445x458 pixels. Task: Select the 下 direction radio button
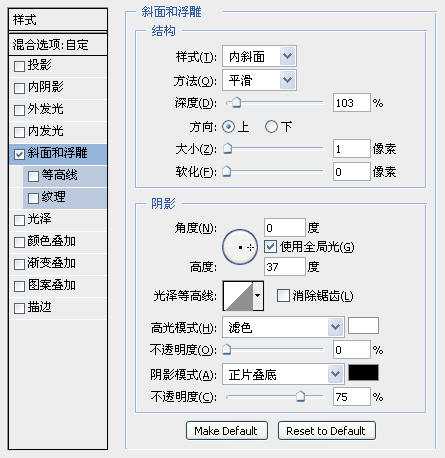pos(271,127)
